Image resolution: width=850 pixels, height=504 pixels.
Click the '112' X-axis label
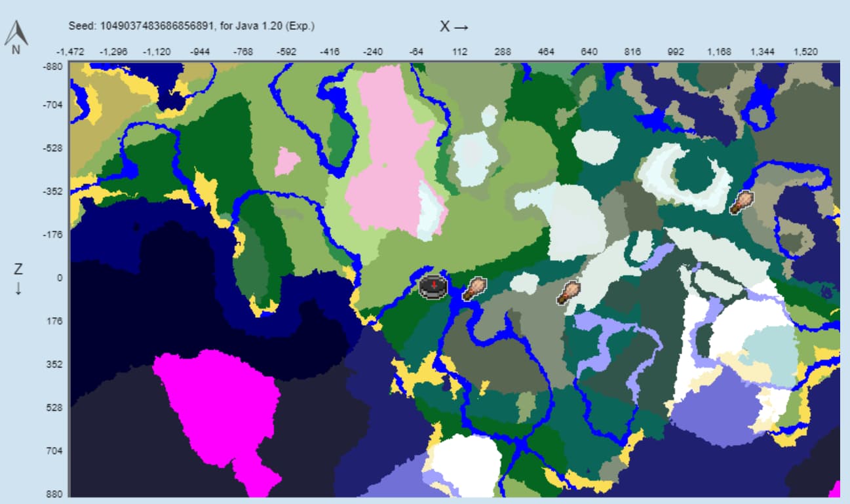coord(459,52)
